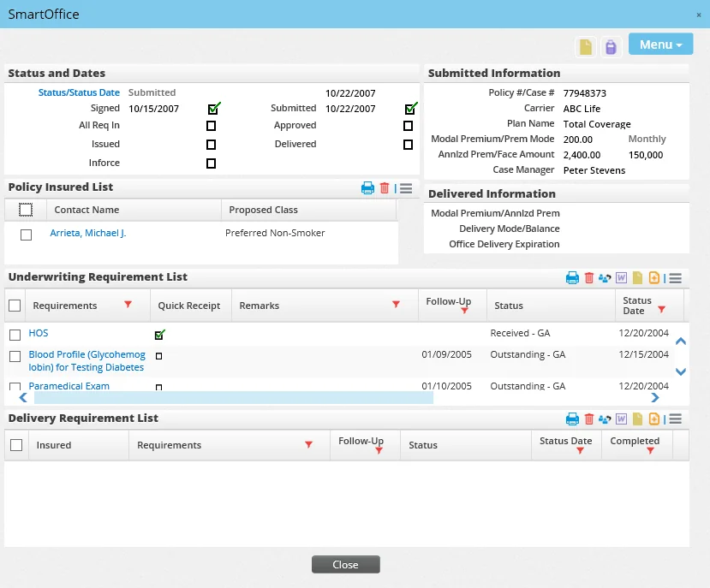Delete selected underwriting requirements via trash icon

click(589, 278)
